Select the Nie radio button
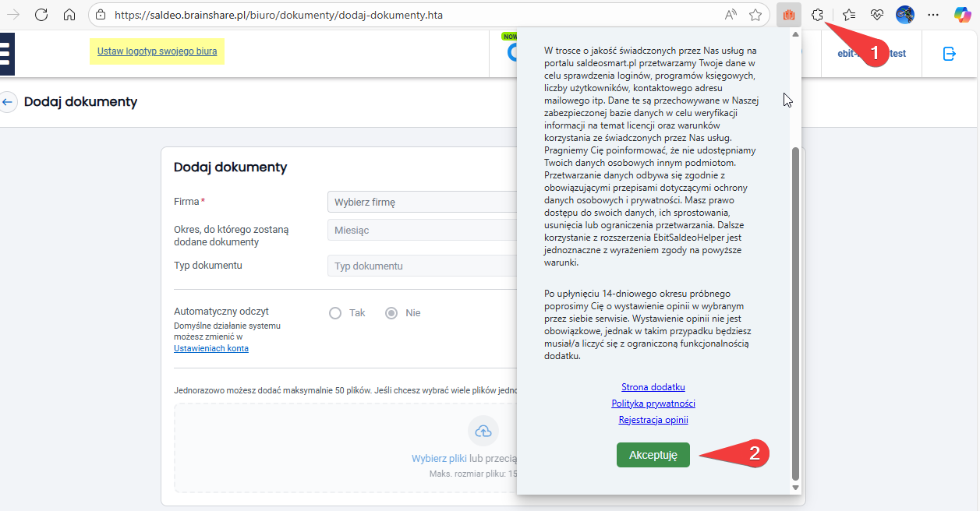Image resolution: width=980 pixels, height=511 pixels. point(391,313)
